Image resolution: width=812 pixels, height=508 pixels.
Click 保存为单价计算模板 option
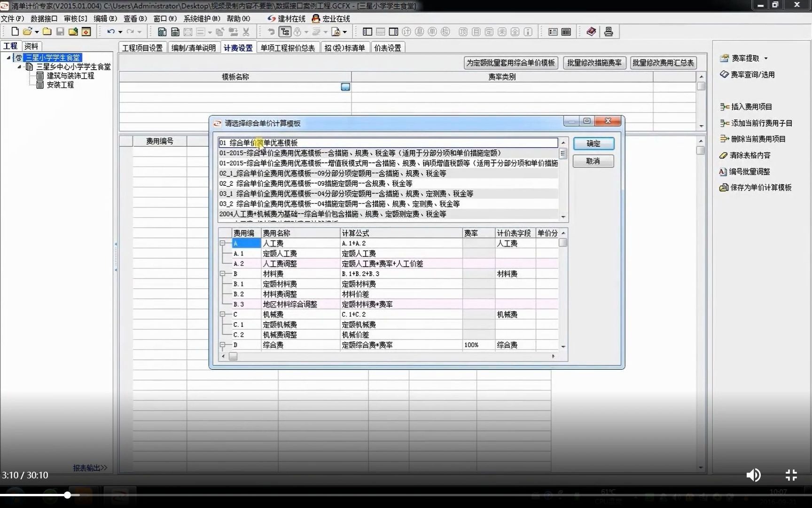[x=756, y=187]
